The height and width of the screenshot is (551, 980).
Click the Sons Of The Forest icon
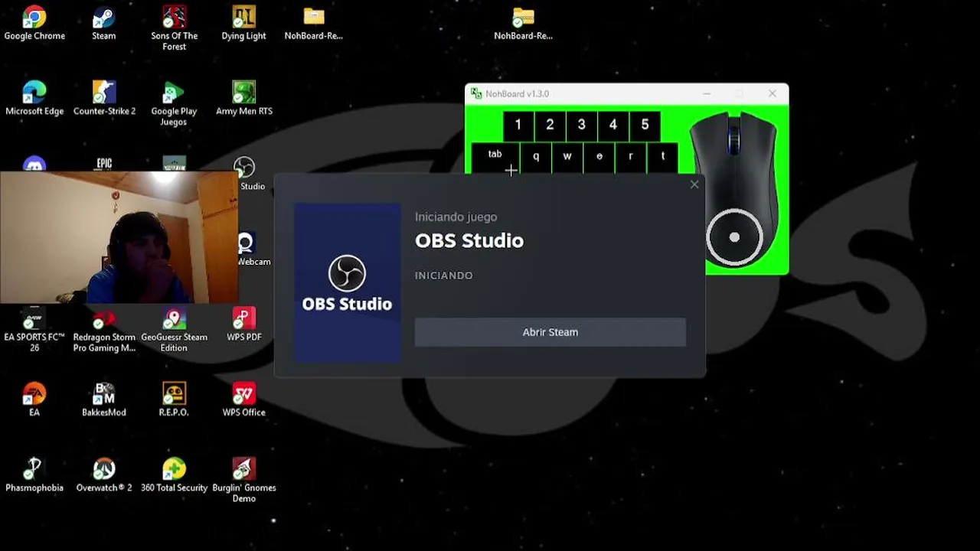click(x=174, y=28)
